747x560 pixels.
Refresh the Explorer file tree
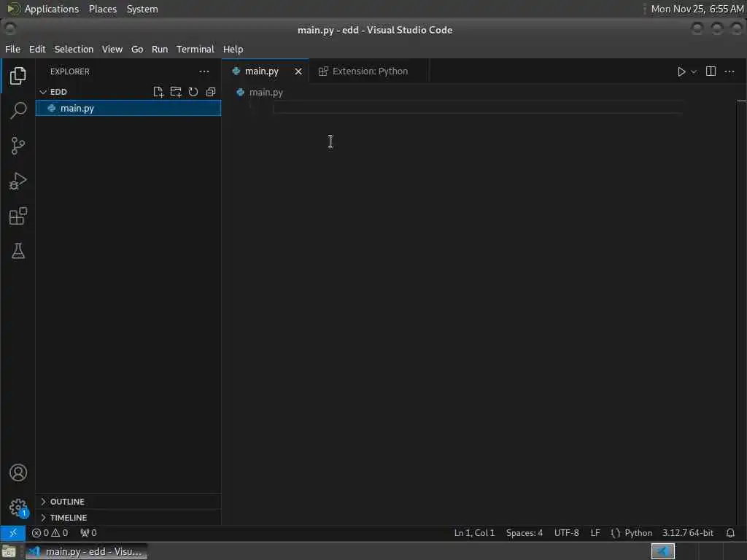tap(193, 92)
